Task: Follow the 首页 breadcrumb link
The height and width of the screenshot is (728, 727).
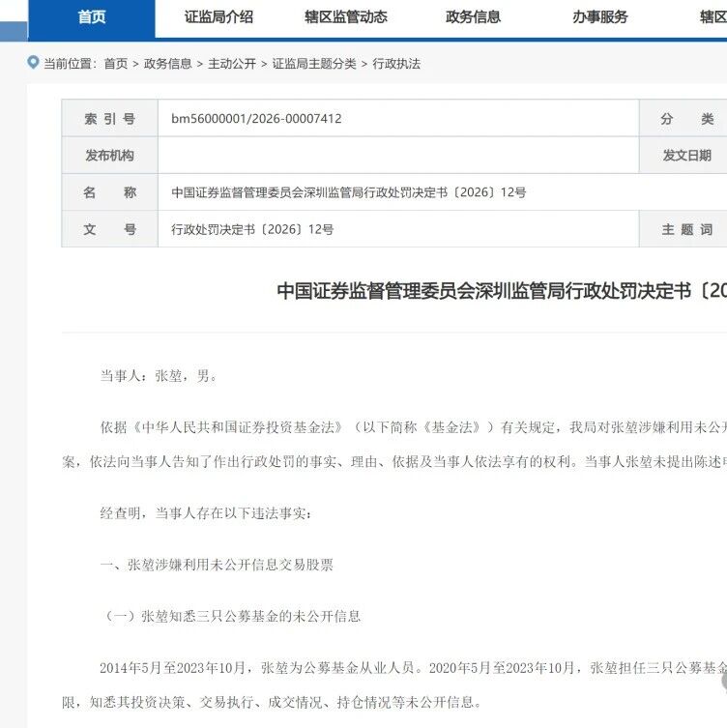Action: [x=116, y=64]
